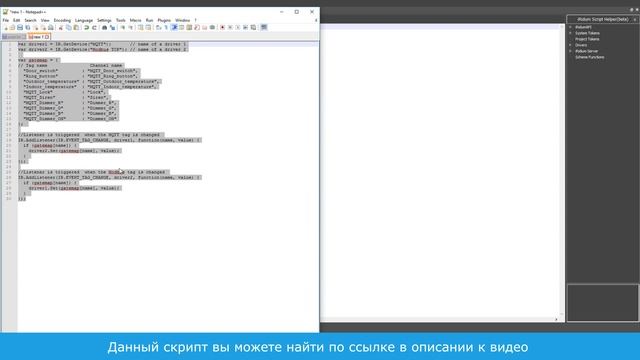The image size is (640, 360).
Task: Open the Search menu
Action: (x=31, y=20)
